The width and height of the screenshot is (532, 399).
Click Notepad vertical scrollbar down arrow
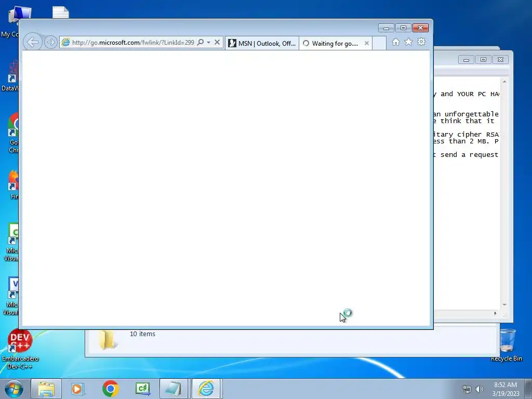504,304
